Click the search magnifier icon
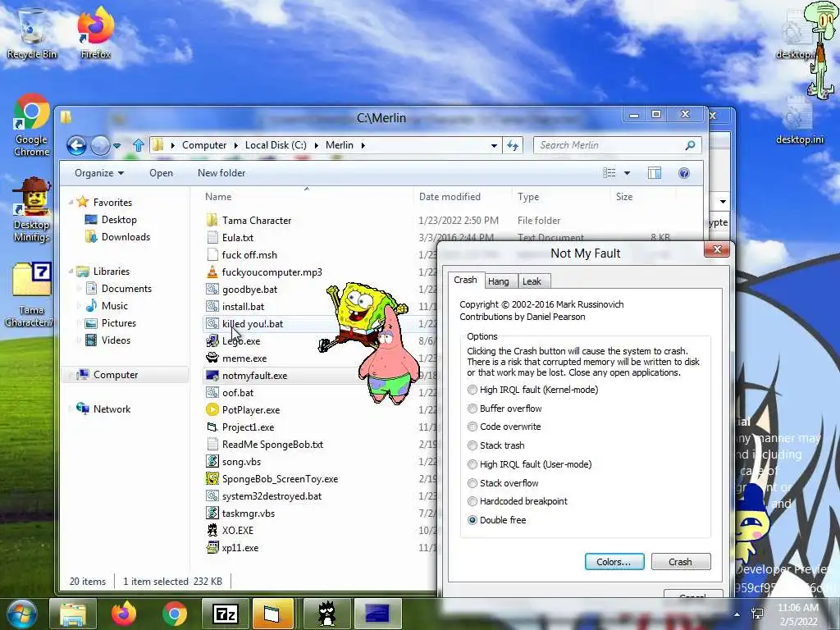Viewport: 840px width, 630px height. (x=690, y=145)
